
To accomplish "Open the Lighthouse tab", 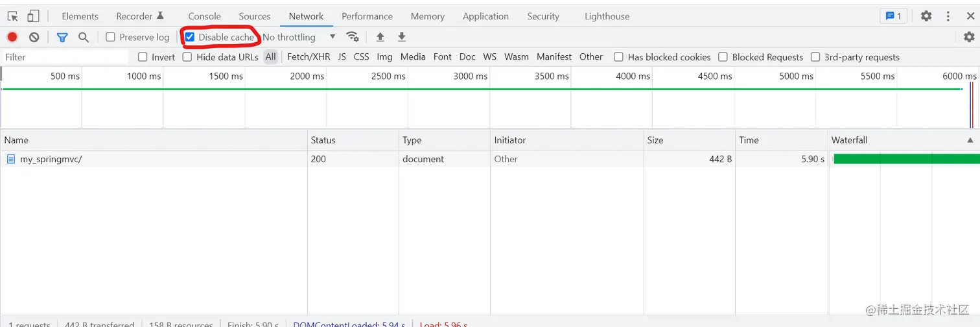I will (x=607, y=16).
